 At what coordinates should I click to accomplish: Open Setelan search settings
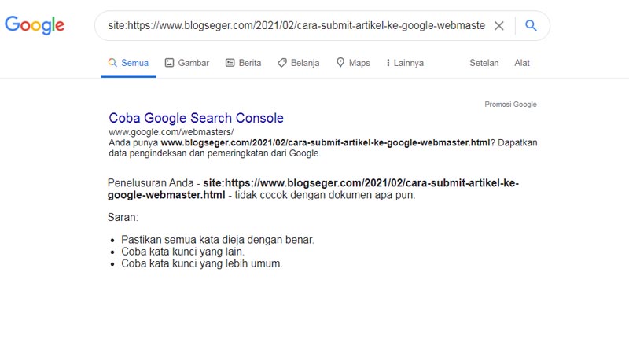click(484, 63)
